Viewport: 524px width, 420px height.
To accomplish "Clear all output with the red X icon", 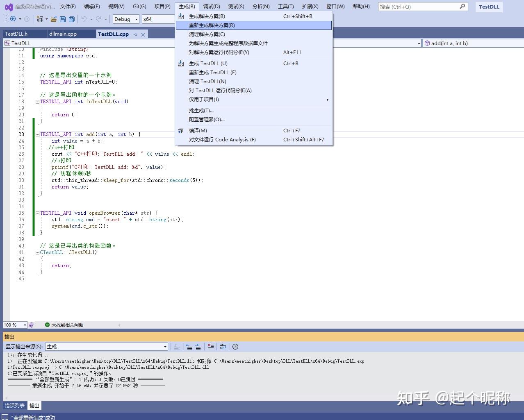I will coord(210,347).
